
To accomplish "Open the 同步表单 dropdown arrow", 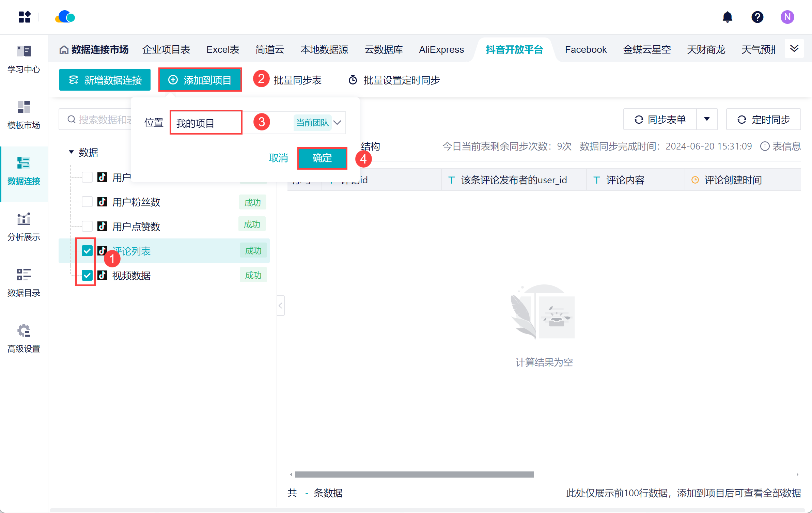I will point(707,119).
